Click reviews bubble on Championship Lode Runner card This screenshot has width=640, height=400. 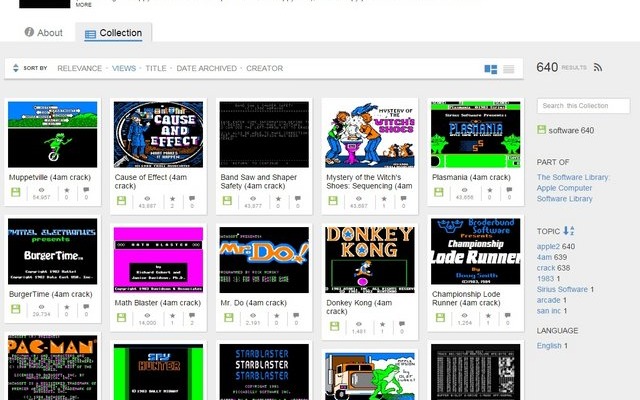click(x=507, y=316)
